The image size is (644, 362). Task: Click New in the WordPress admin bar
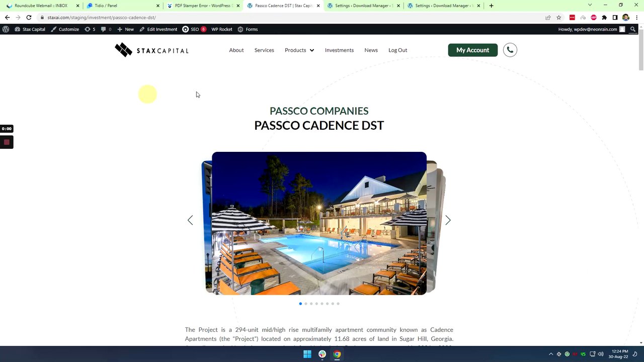coord(126,29)
